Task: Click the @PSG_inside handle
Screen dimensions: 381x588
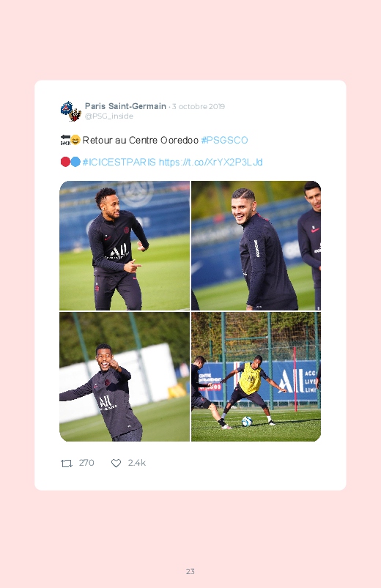Action: coord(109,116)
